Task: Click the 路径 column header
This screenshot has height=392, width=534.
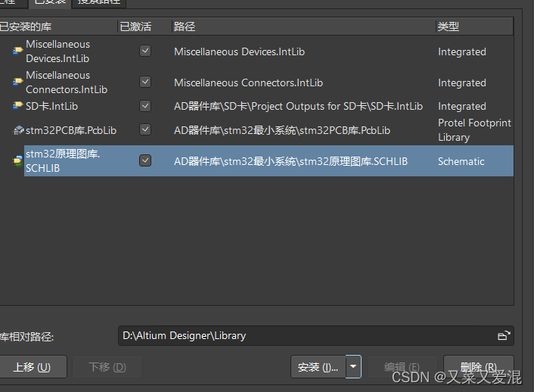Action: [185, 26]
